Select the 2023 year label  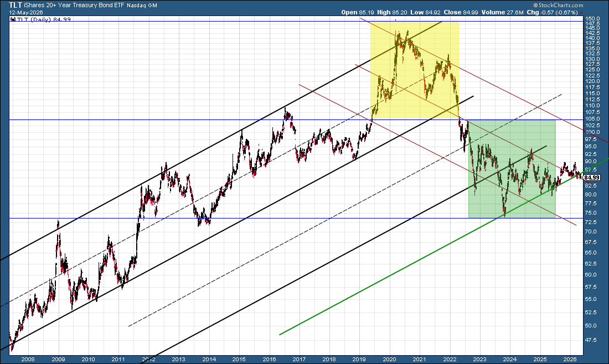point(480,360)
